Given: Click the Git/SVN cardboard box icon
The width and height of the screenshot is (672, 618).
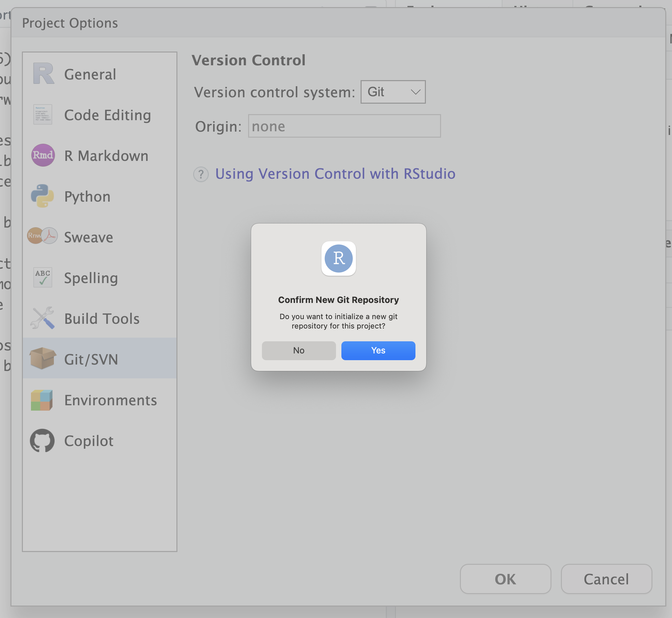Looking at the screenshot, I should [x=43, y=358].
